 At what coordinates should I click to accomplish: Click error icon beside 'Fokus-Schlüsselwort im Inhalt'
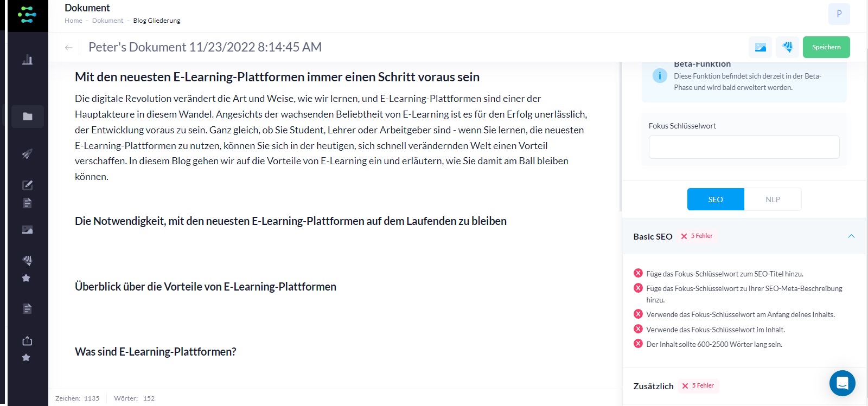[638, 329]
